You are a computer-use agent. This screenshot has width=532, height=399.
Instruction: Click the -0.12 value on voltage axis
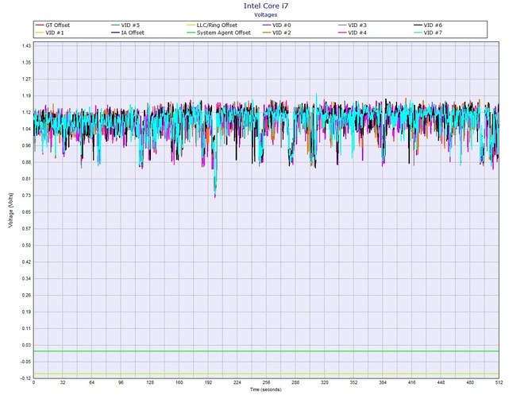pos(26,378)
